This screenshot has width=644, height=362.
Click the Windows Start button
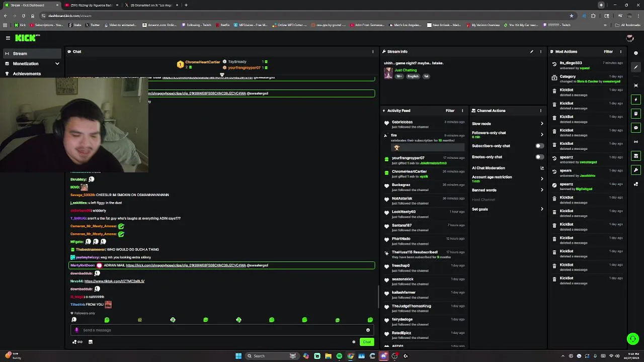tap(238, 356)
